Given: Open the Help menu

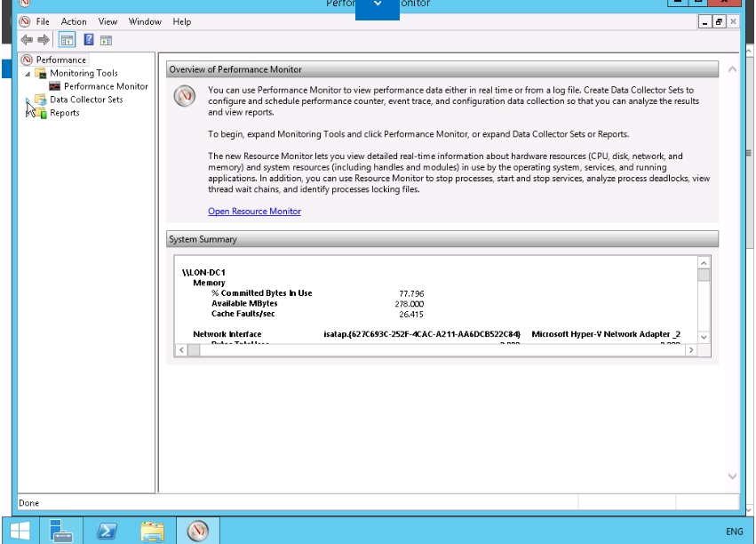Looking at the screenshot, I should [182, 21].
